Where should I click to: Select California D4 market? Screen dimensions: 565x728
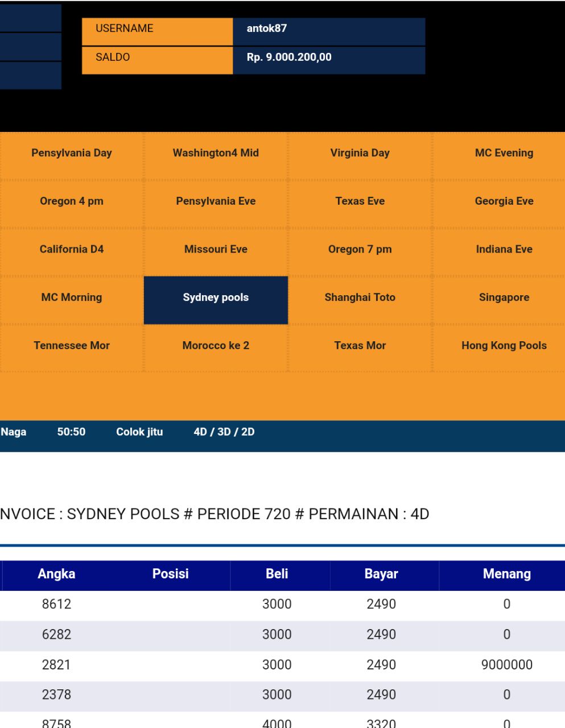point(72,249)
